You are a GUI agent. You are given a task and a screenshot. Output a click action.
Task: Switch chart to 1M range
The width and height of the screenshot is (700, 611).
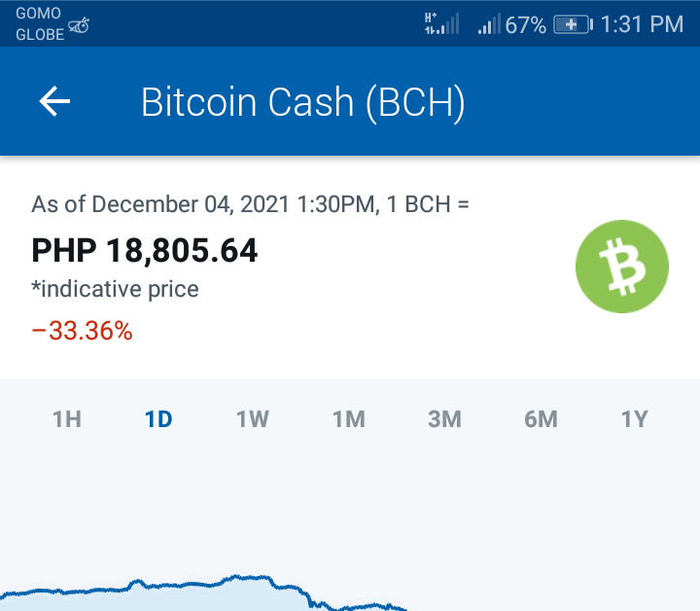(x=349, y=419)
